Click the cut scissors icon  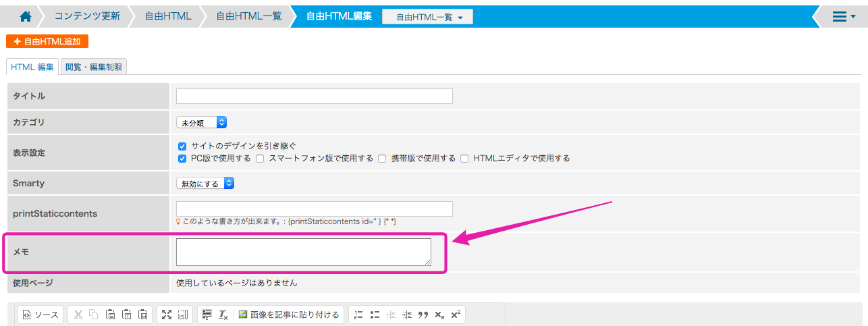(78, 315)
